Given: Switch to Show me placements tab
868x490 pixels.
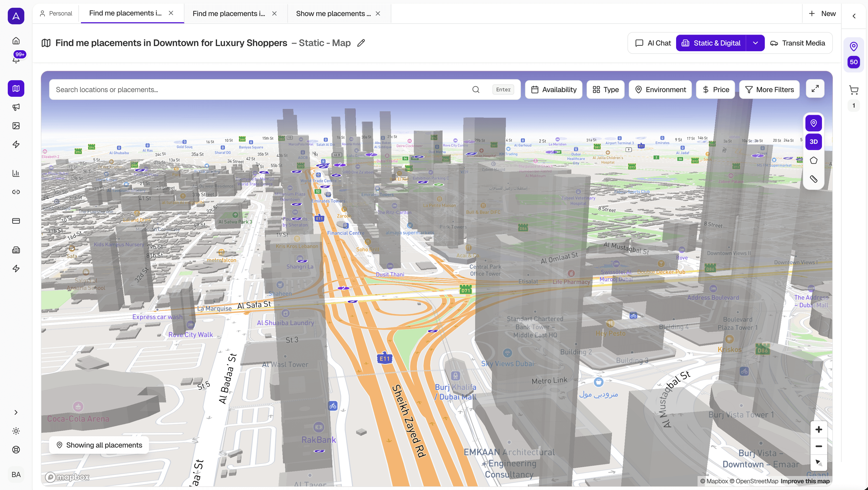Looking at the screenshot, I should pos(333,13).
